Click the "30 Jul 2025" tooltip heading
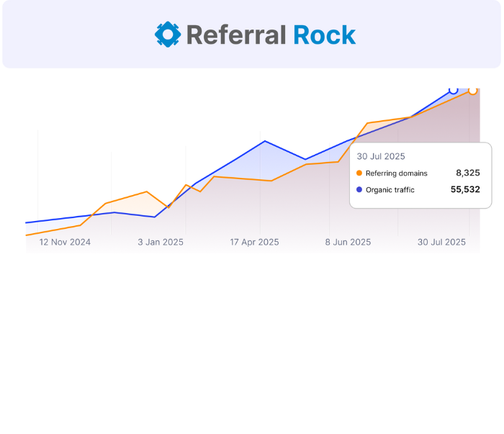This screenshot has width=504, height=434. (x=381, y=156)
